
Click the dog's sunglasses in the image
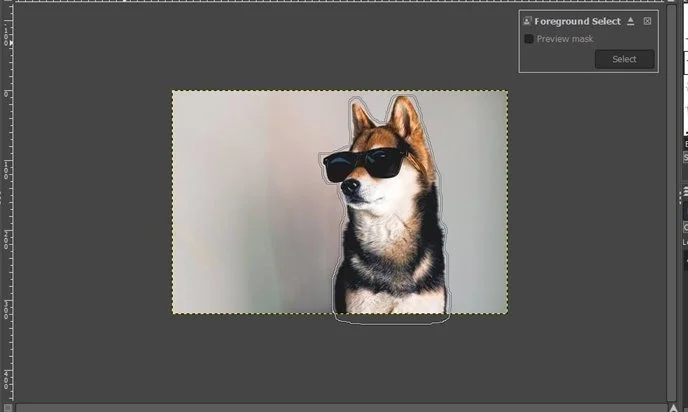pos(364,164)
